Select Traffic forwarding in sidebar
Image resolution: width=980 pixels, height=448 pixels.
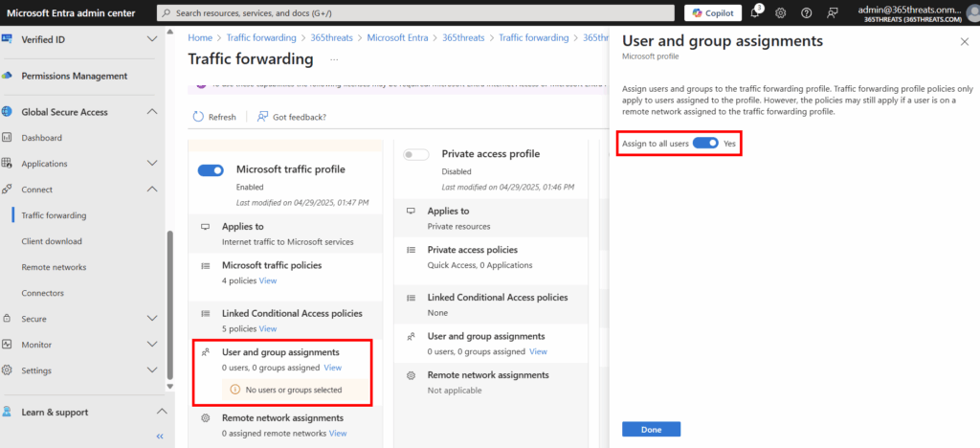click(x=54, y=215)
